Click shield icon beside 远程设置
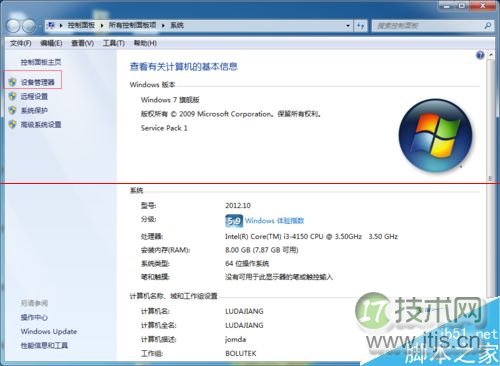Viewport: 500px width, 366px height. 13,96
